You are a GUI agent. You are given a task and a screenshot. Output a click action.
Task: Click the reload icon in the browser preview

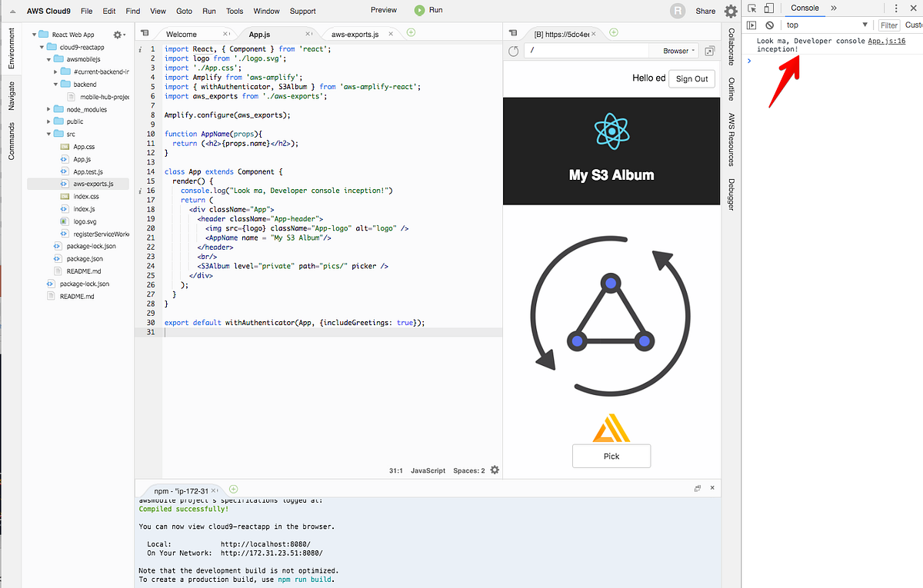tap(513, 50)
